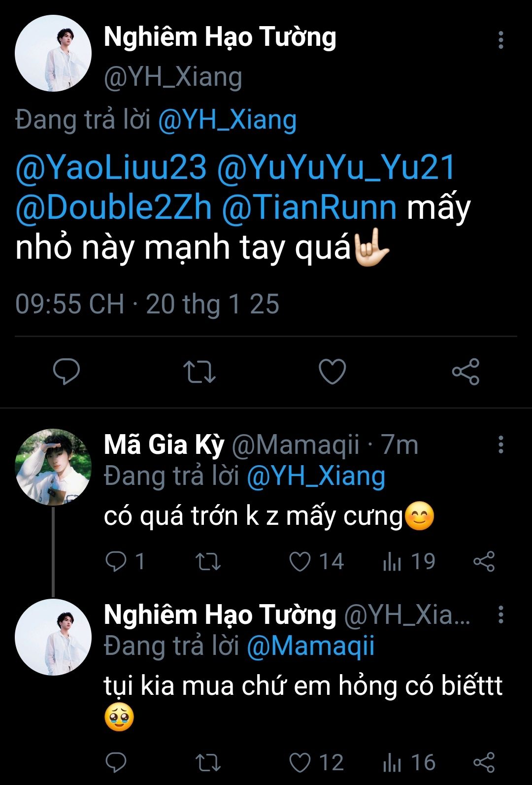Screen dimensions: 532x785
Task: Share Mã Gia Kỳ's reply
Action: 484,562
